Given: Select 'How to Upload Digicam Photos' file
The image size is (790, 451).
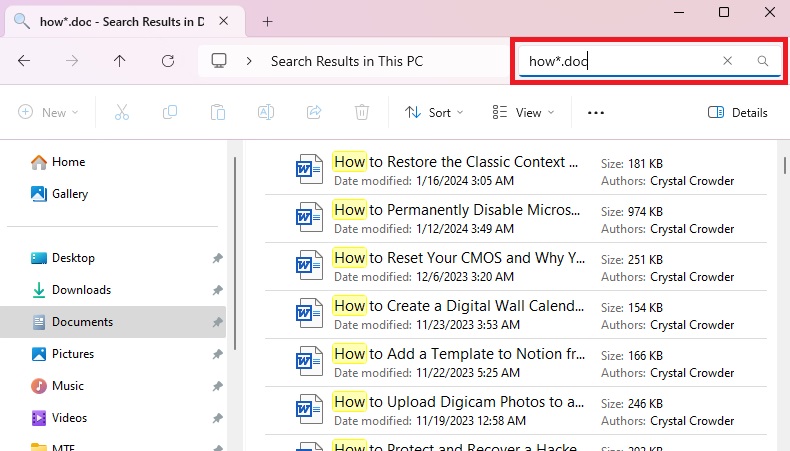Looking at the screenshot, I should [x=516, y=411].
